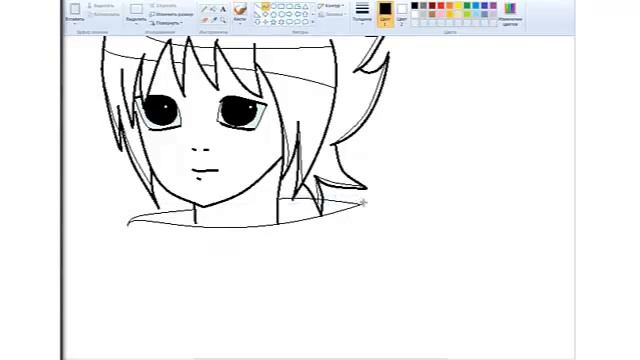Pick the purple palette swatch
Screen dimensions: 640x360
point(493,6)
